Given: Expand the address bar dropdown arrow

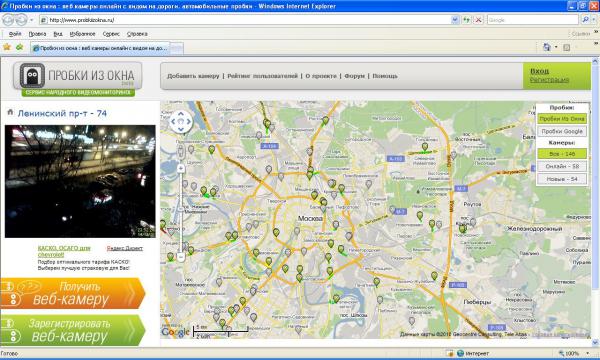Looking at the screenshot, I should tap(455, 20).
